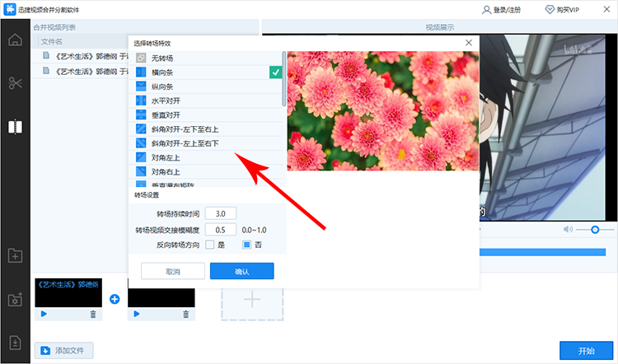Select the video merge sidebar icon
This screenshot has height=364, width=618.
tap(15, 127)
